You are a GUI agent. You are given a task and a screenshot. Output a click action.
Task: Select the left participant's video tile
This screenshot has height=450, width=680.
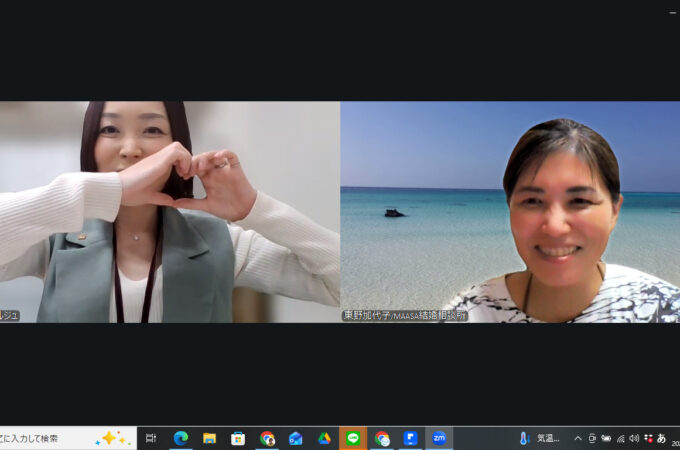coord(170,211)
